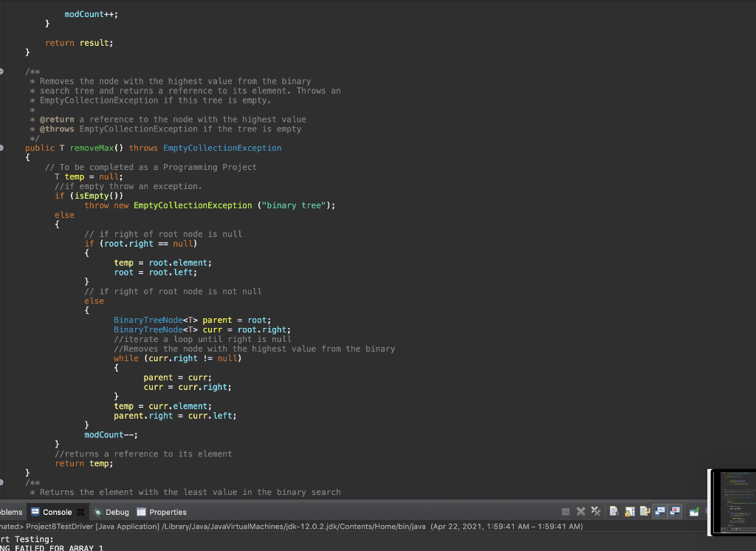
Task: Click 'parent = curr;' inside the while loop
Action: click(177, 377)
